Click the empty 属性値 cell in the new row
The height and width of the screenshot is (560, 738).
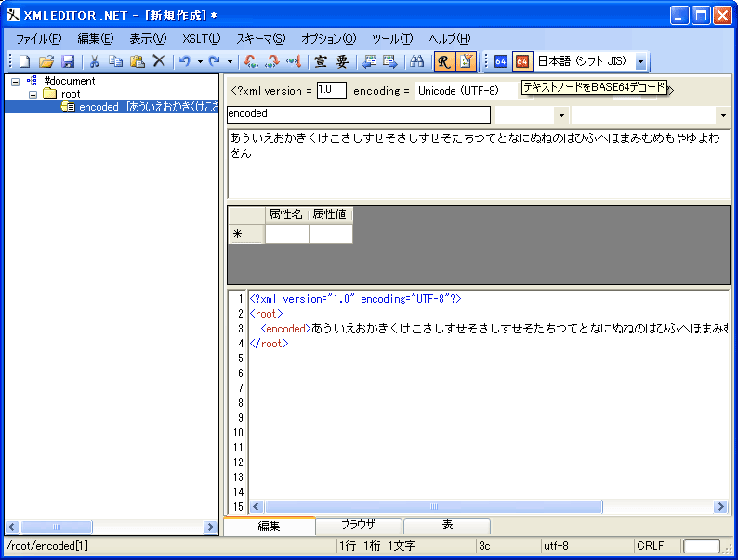pyautogui.click(x=330, y=234)
